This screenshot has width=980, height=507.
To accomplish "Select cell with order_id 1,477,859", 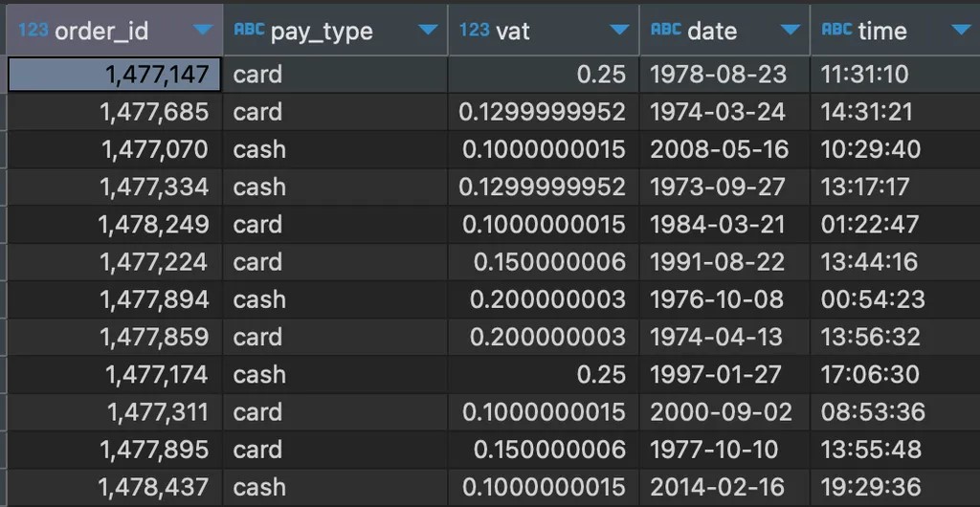I will pos(115,337).
